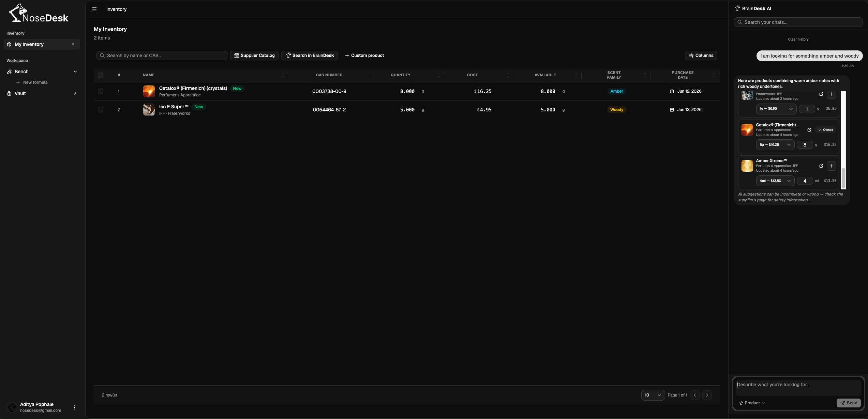This screenshot has width=868, height=419.
Task: Open the Cetalox external link in chat
Action: [809, 130]
